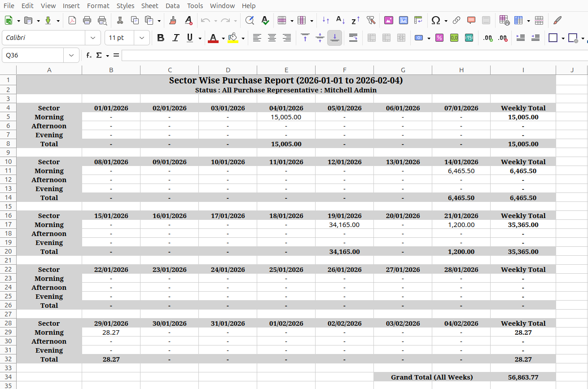Click Clear Direct Formatting icon
This screenshot has width=588, height=389.
189,20
